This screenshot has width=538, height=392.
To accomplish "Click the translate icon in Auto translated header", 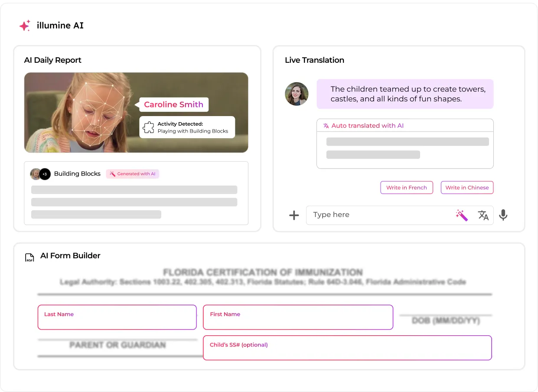I will [x=326, y=126].
